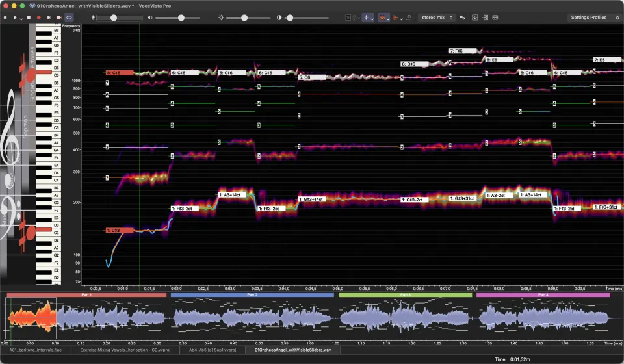Click the orange highlighted waveform overview section
The width and height of the screenshot is (624, 364).
click(x=31, y=318)
